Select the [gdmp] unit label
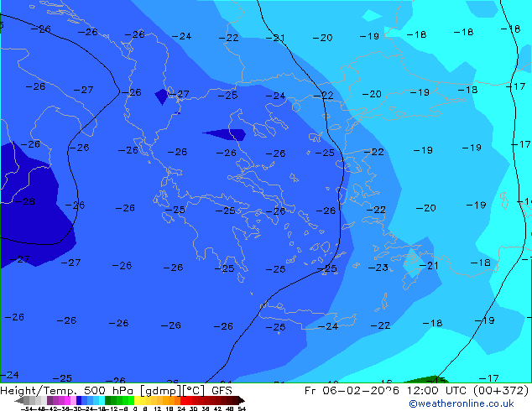This screenshot has height=411, width=532. pyautogui.click(x=160, y=391)
